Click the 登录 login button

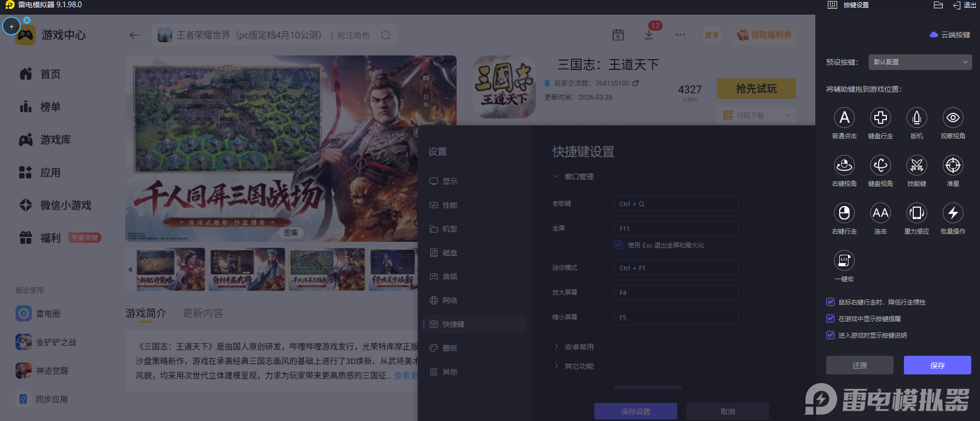point(712,35)
